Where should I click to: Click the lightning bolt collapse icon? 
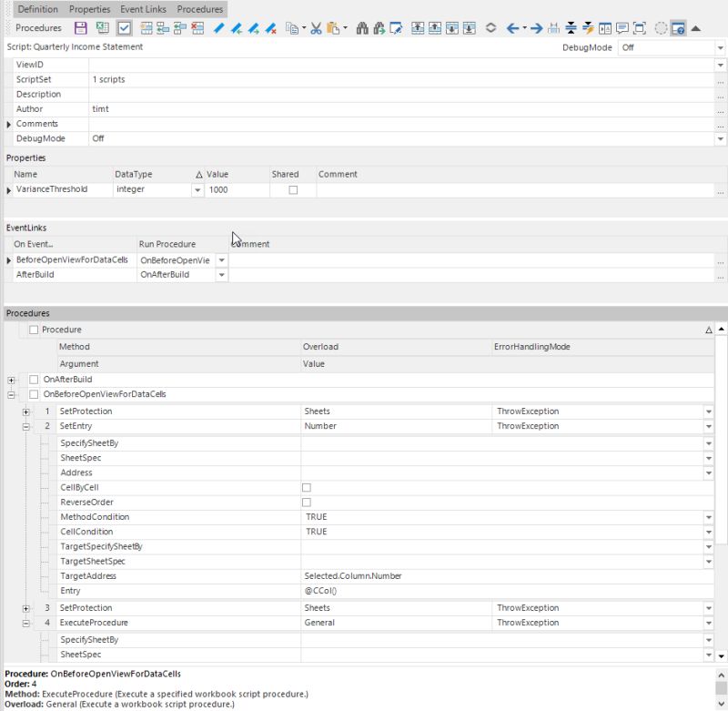tap(588, 28)
